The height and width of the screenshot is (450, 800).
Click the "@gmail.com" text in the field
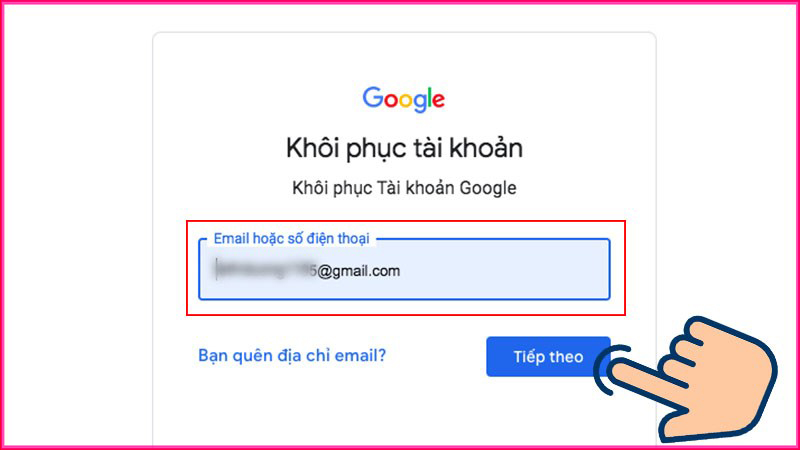359,271
